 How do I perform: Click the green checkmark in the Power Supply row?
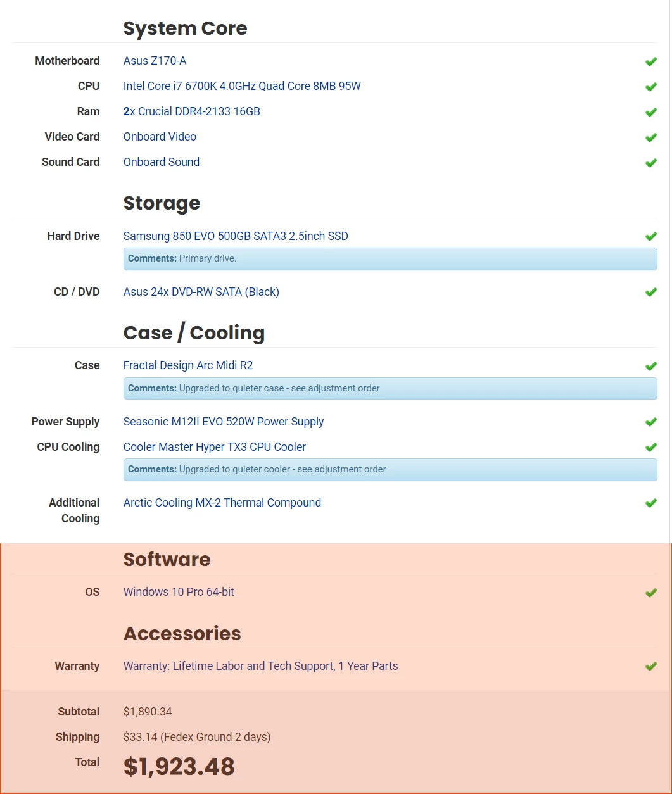(650, 422)
